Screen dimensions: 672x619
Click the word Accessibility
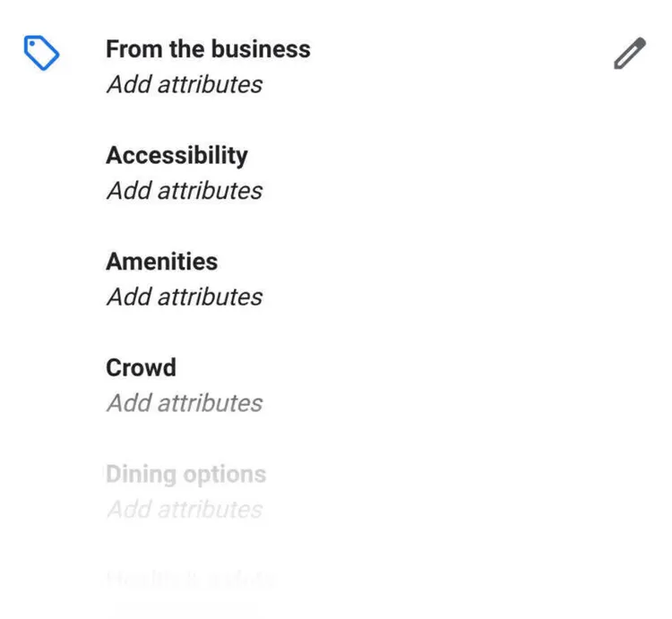click(177, 156)
